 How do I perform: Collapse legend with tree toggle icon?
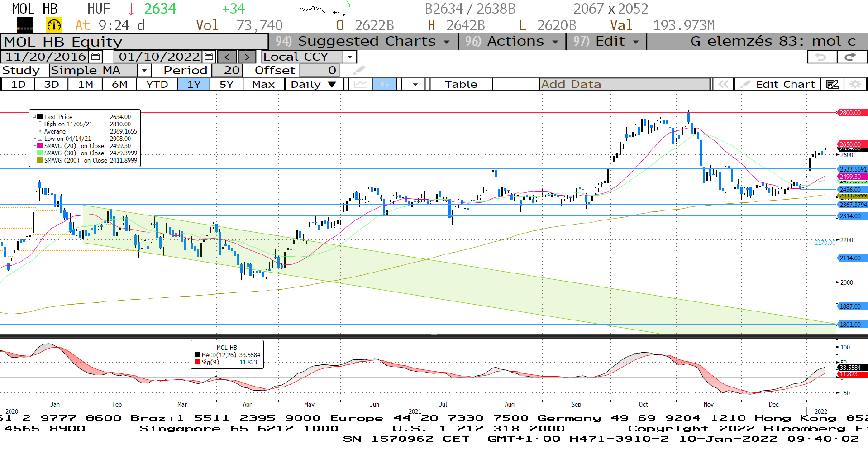point(34,116)
